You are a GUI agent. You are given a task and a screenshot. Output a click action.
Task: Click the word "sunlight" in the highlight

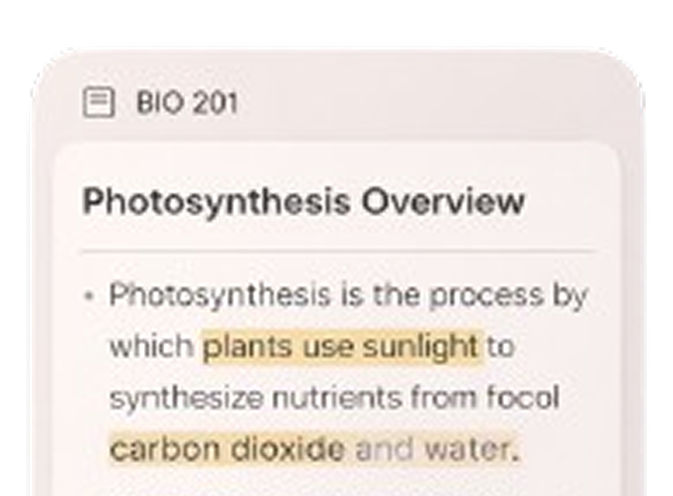420,347
